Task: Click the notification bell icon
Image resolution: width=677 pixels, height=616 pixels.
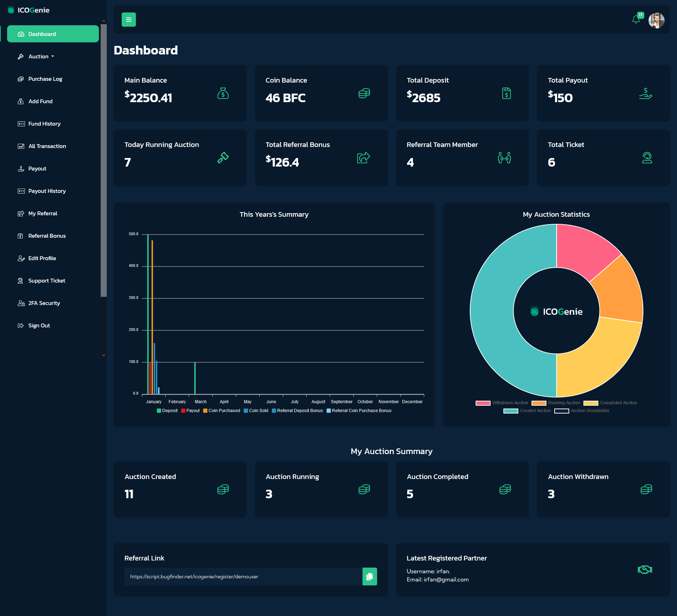Action: (636, 20)
